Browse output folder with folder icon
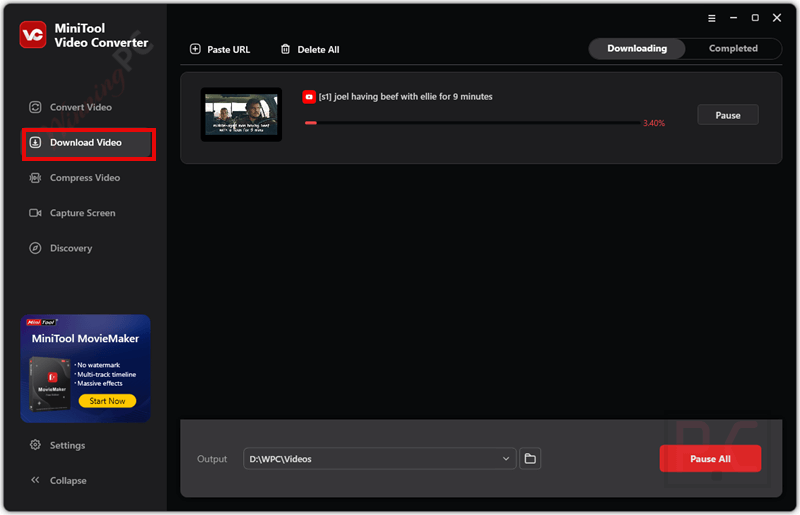Viewport: 800px width, 515px height. [x=530, y=458]
